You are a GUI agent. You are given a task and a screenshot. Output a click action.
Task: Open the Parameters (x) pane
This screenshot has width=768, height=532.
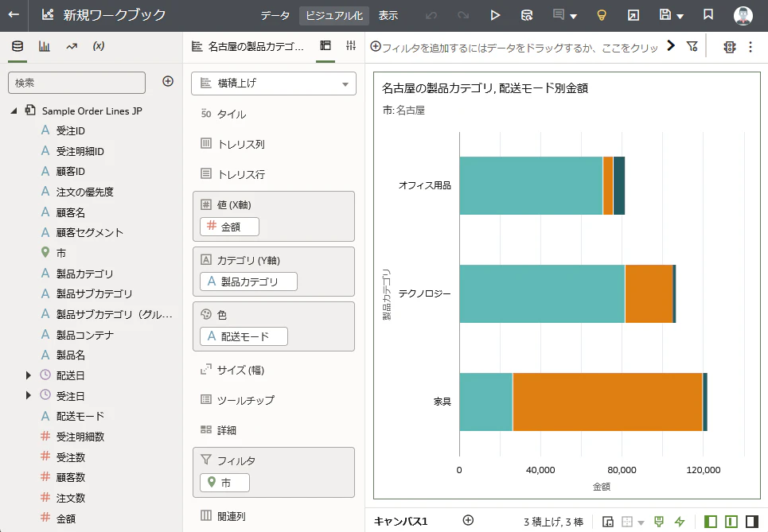[x=99, y=46]
